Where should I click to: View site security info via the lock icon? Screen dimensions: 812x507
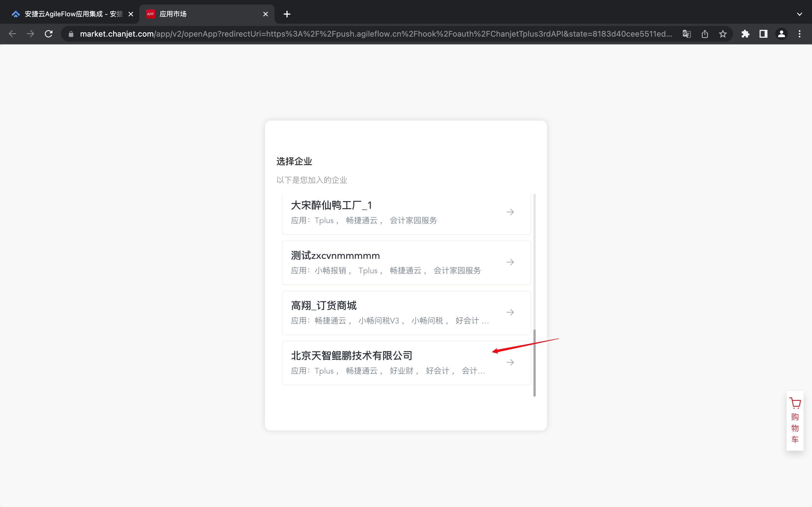pos(70,34)
